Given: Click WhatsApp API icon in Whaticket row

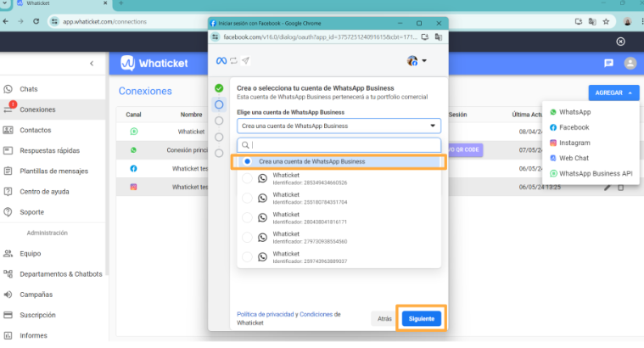Looking at the screenshot, I should pos(133,132).
